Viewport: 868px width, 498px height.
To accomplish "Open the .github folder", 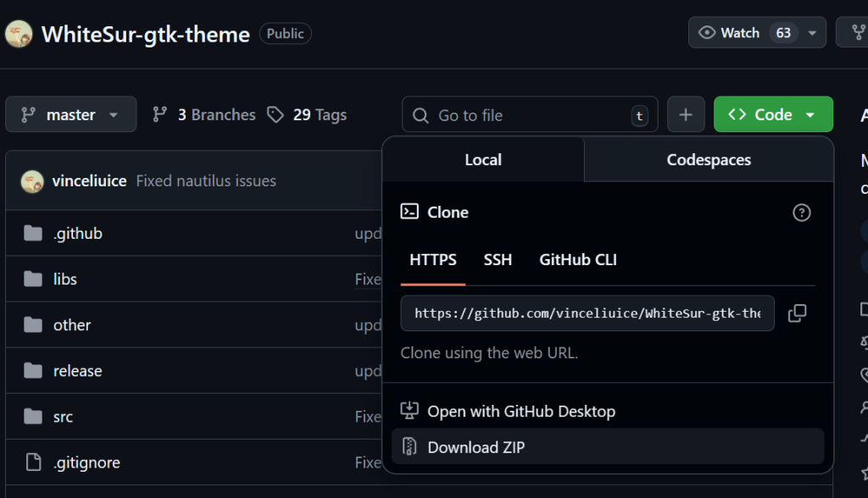I will pos(78,234).
